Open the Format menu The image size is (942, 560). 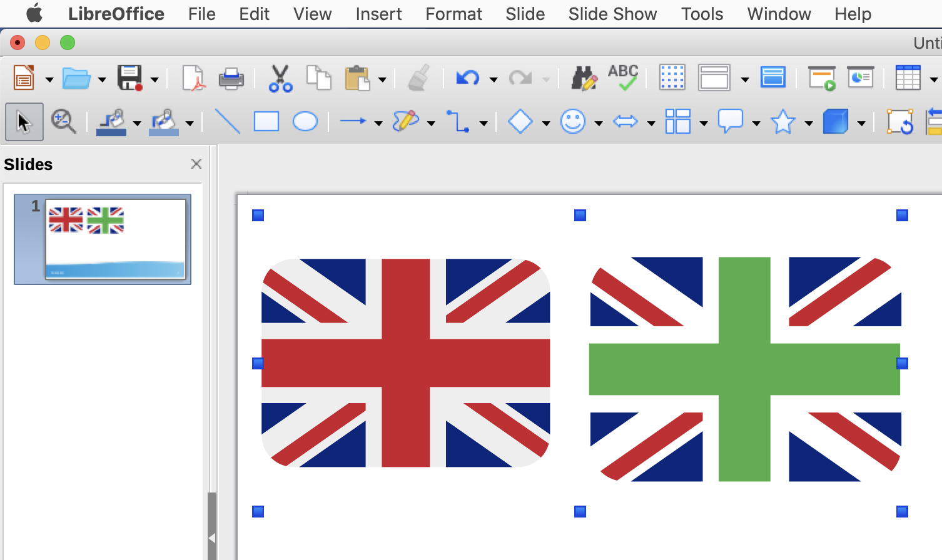pyautogui.click(x=454, y=14)
